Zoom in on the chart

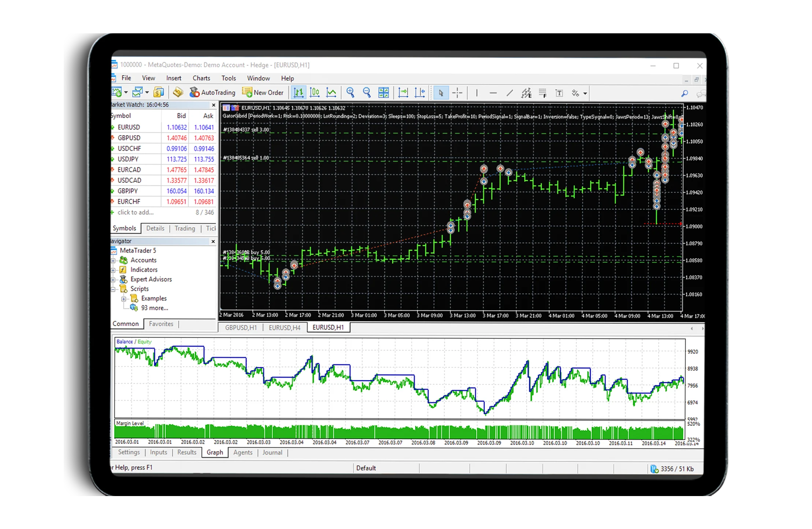(351, 93)
